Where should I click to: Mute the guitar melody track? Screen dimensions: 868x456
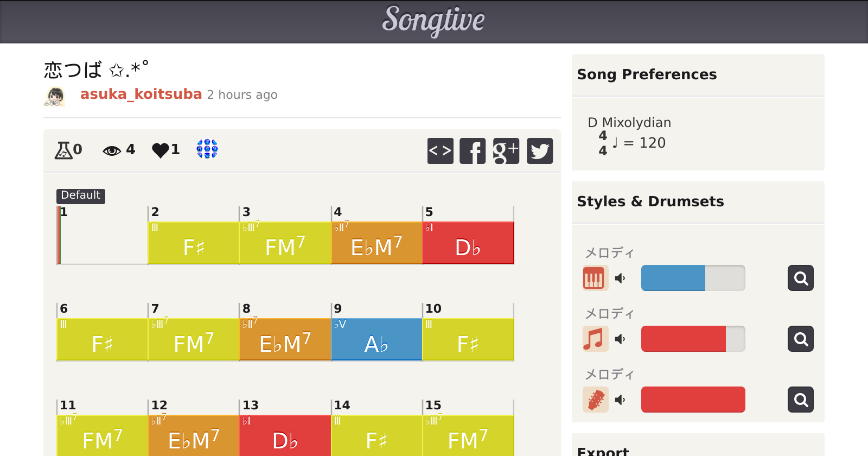(620, 400)
